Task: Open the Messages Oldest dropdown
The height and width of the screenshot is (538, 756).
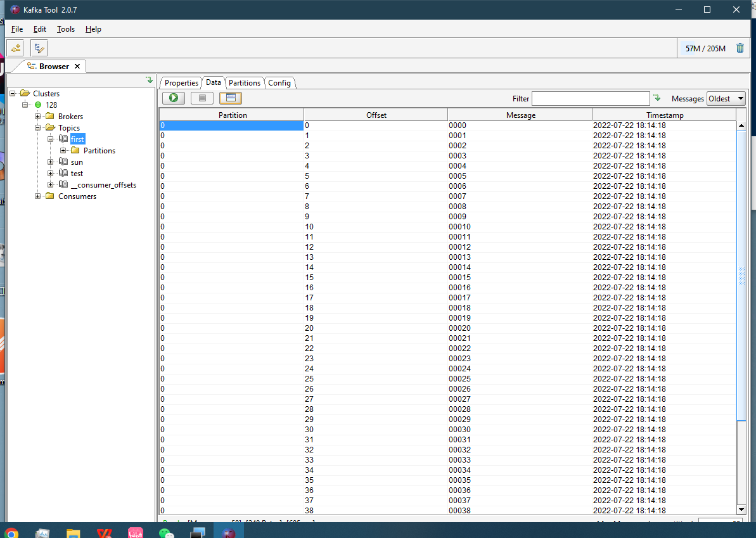Action: click(726, 99)
